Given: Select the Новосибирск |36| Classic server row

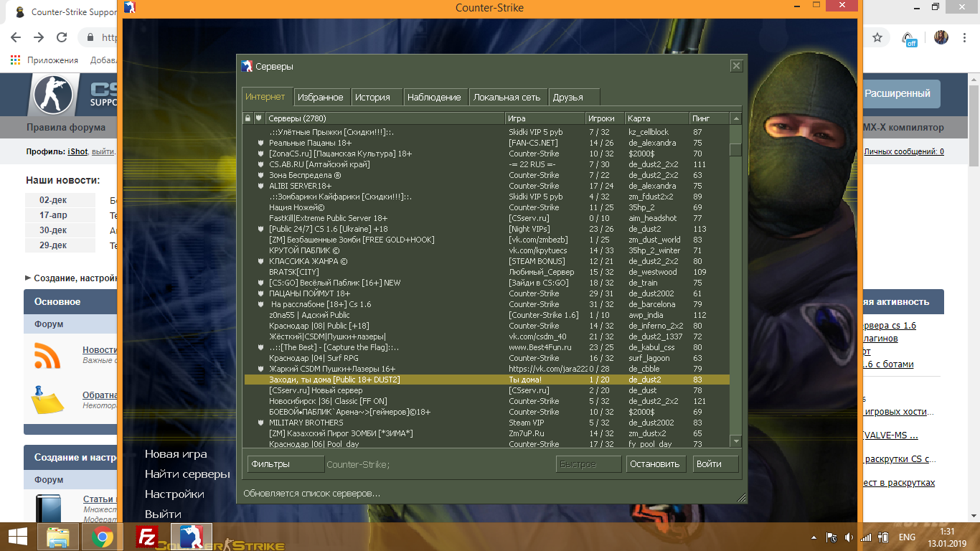Looking at the screenshot, I should point(487,401).
